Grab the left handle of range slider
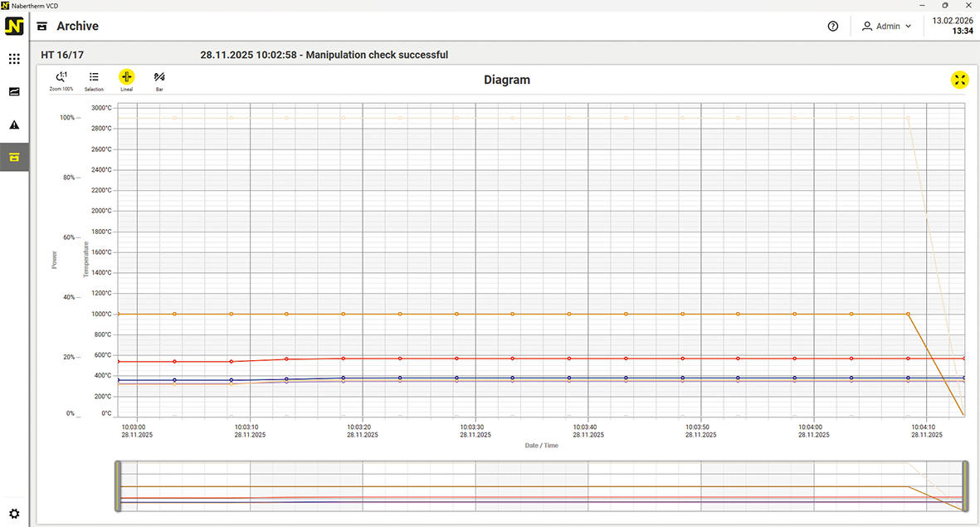This screenshot has width=980, height=527. (x=118, y=486)
